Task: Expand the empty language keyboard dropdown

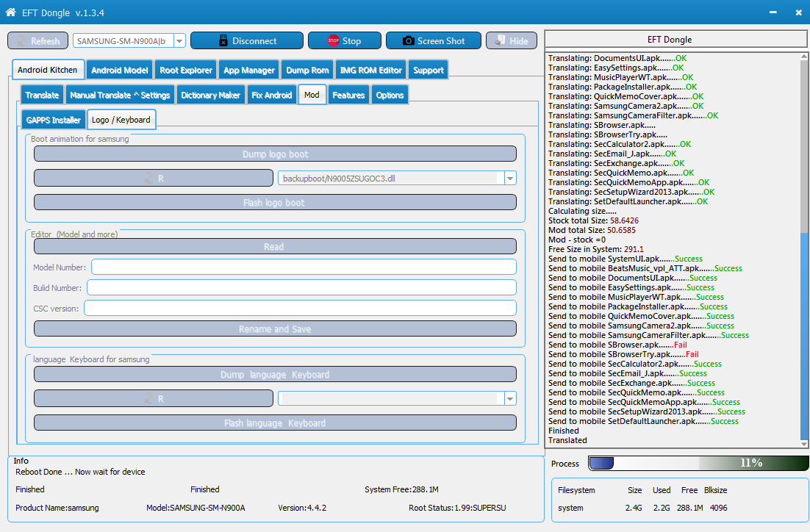Action: tap(510, 399)
